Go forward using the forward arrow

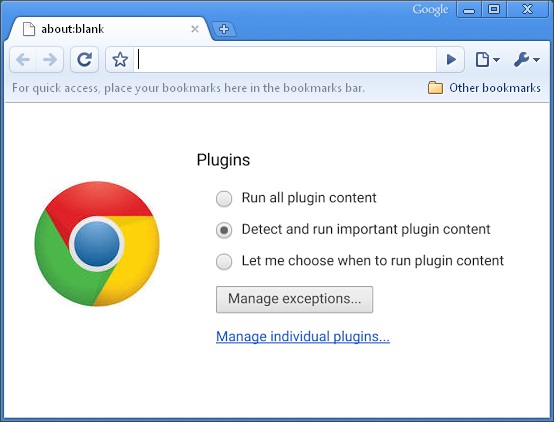click(50, 59)
